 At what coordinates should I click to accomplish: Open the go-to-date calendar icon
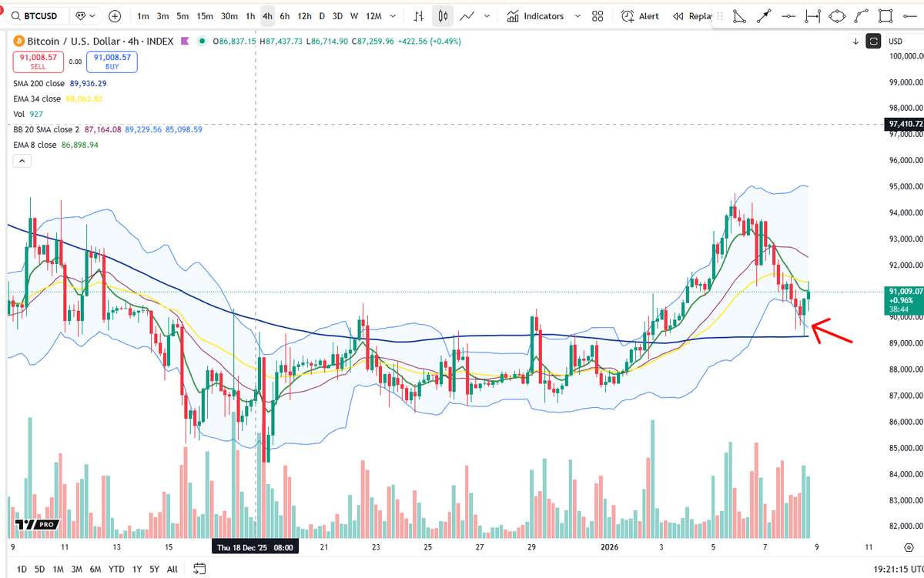click(x=199, y=570)
